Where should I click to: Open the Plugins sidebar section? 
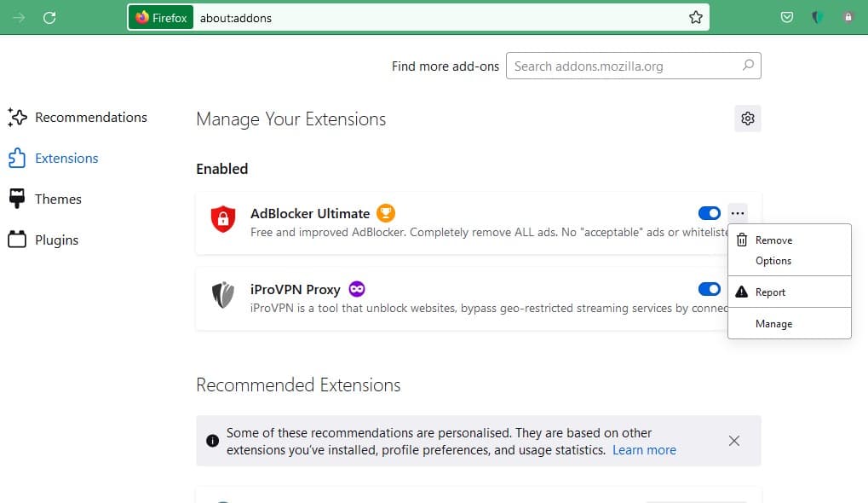point(43,240)
